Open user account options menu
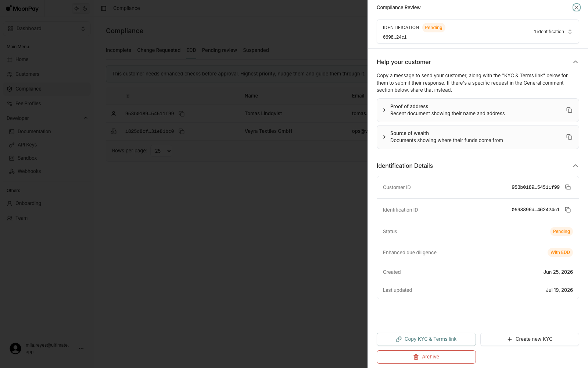This screenshot has height=368, width=588. [x=81, y=348]
